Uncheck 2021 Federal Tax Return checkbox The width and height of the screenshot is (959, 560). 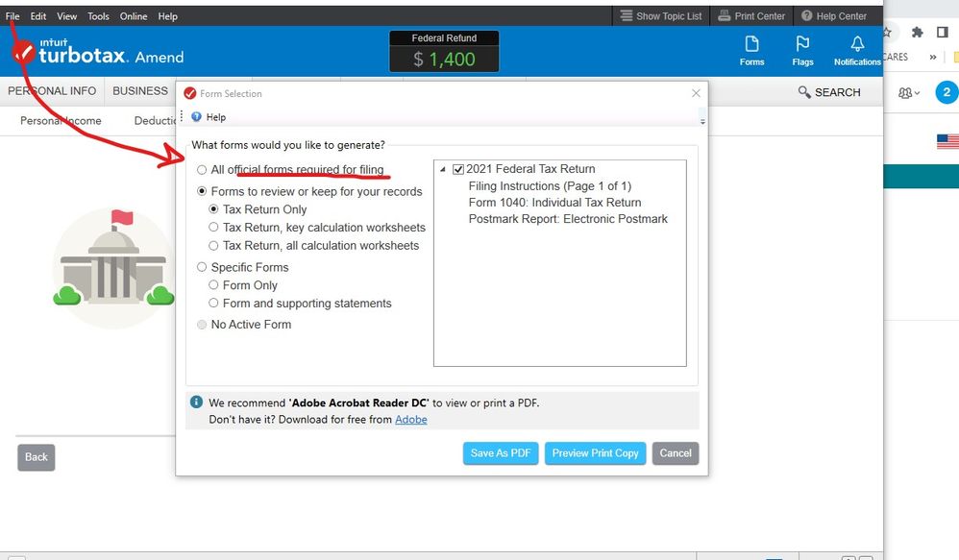(x=458, y=169)
